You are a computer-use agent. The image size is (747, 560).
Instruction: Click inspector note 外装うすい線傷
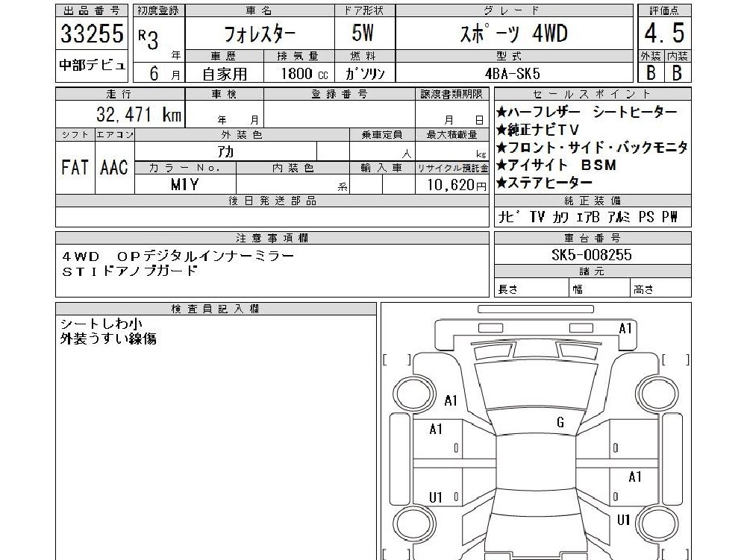[x=108, y=339]
